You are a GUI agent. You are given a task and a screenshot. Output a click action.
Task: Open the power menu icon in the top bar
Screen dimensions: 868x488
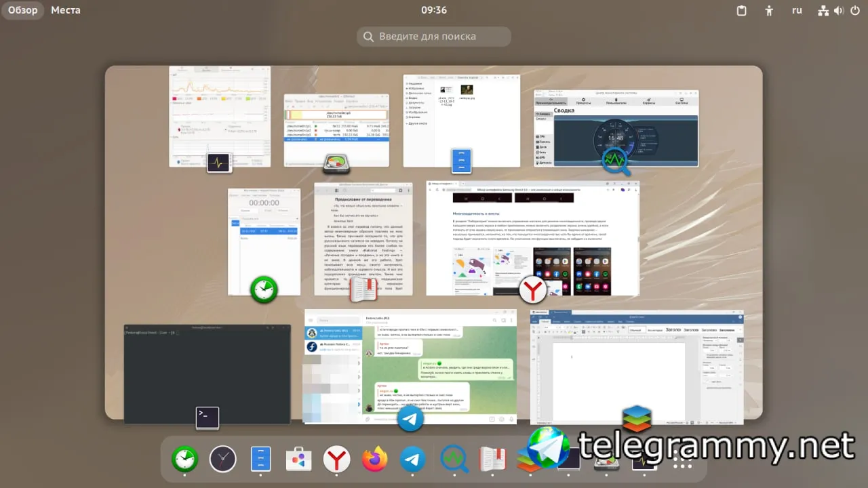coord(854,10)
